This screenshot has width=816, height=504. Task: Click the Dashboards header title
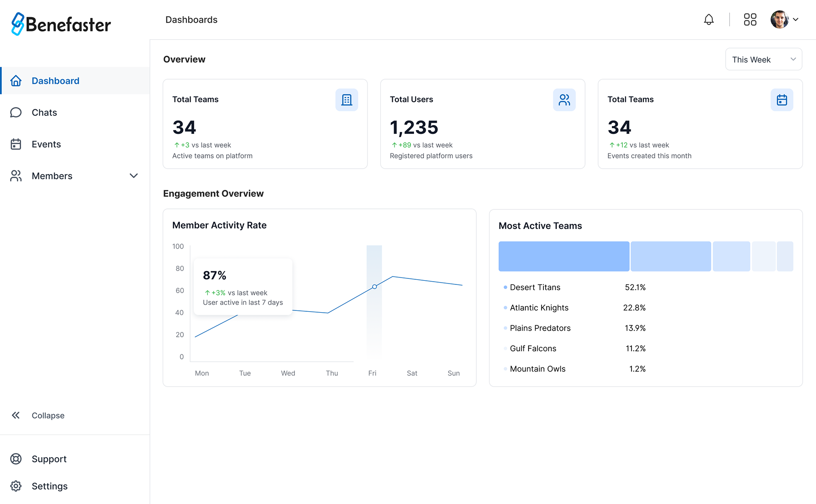coord(191,20)
